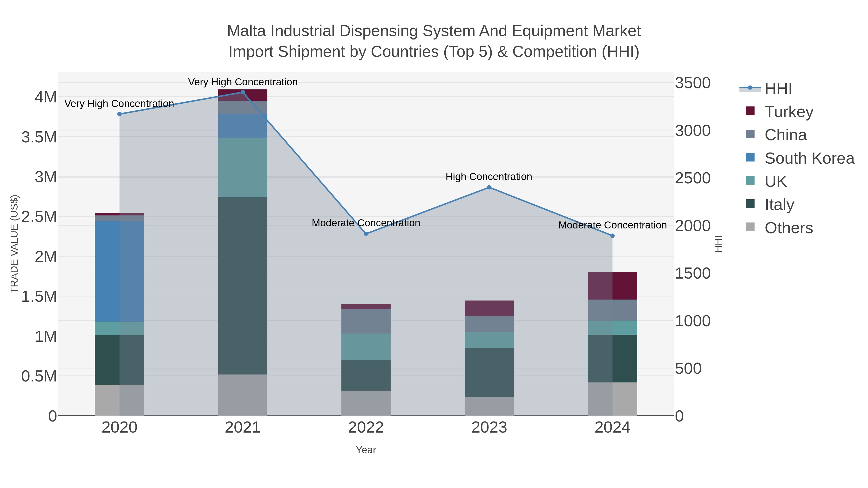Click the 2020 x-axis label

119,428
